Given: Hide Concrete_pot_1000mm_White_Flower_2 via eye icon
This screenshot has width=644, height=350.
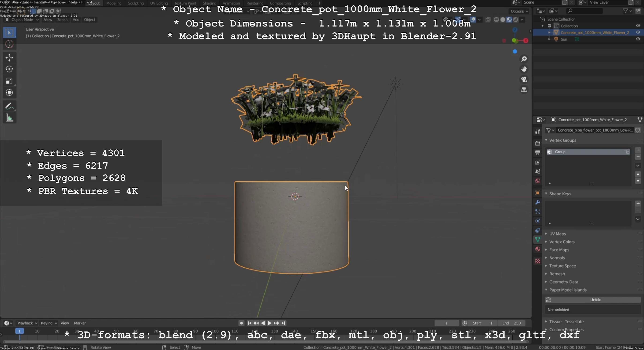Looking at the screenshot, I should click(638, 32).
